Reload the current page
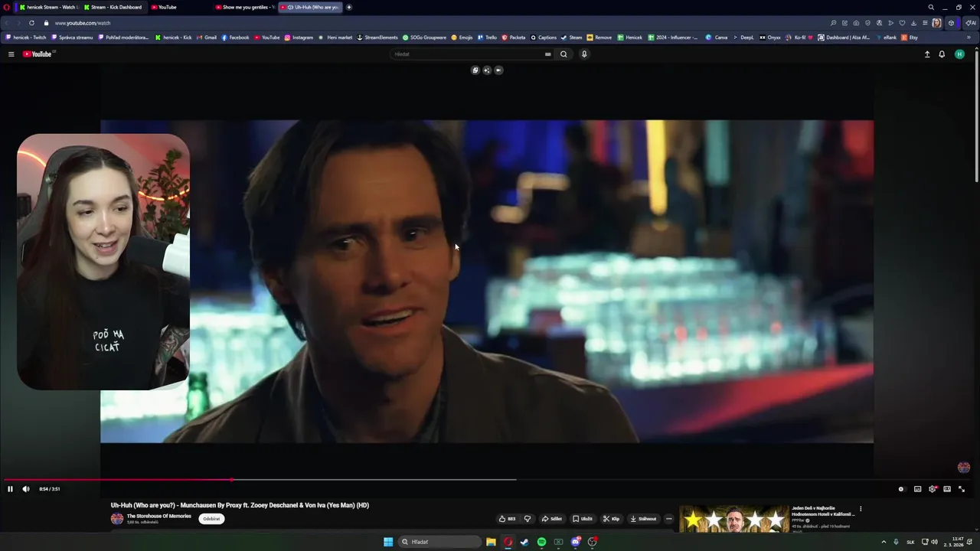This screenshot has width=980, height=551. click(31, 23)
